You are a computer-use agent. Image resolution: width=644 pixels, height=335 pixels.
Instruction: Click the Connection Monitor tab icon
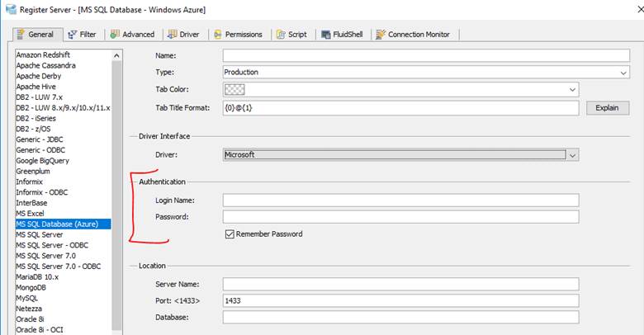tap(381, 35)
